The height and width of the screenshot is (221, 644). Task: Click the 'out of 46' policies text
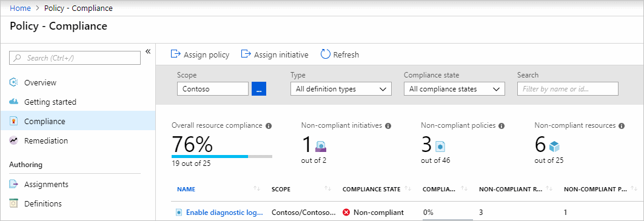[435, 160]
